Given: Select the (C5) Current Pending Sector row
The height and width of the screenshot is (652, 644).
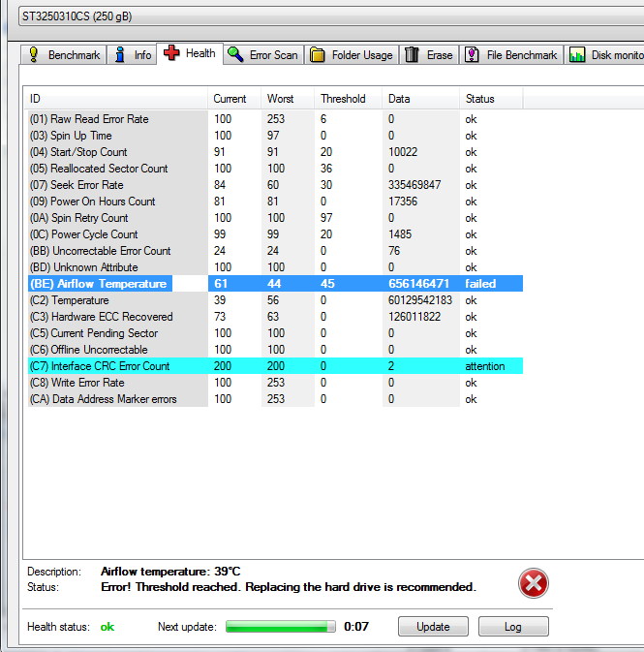Looking at the screenshot, I should pos(275,333).
